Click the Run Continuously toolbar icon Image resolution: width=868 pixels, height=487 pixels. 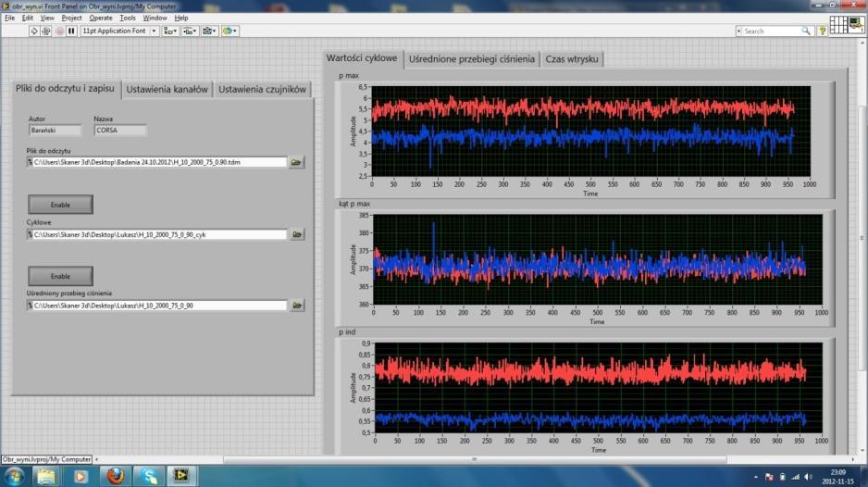point(46,31)
